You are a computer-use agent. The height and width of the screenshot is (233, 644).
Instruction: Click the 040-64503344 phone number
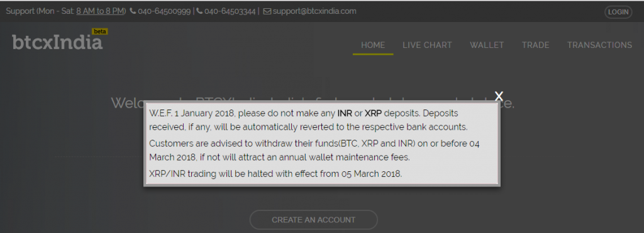[230, 11]
